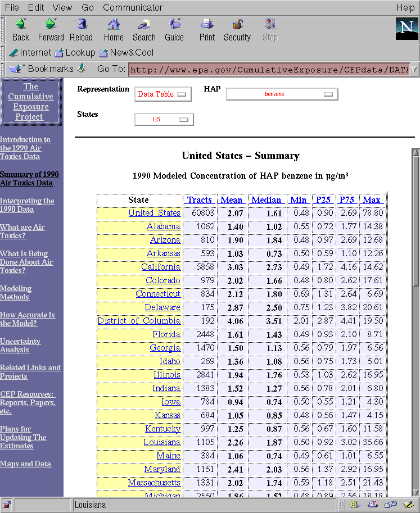Screen dimensions: 420x513
Task: Open the California state link
Action: point(160,267)
